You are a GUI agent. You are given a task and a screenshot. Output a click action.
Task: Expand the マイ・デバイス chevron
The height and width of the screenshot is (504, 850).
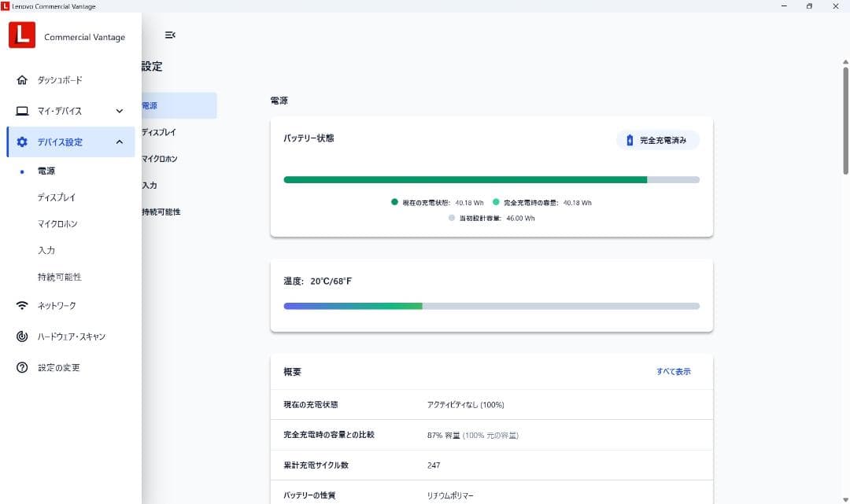coord(120,111)
